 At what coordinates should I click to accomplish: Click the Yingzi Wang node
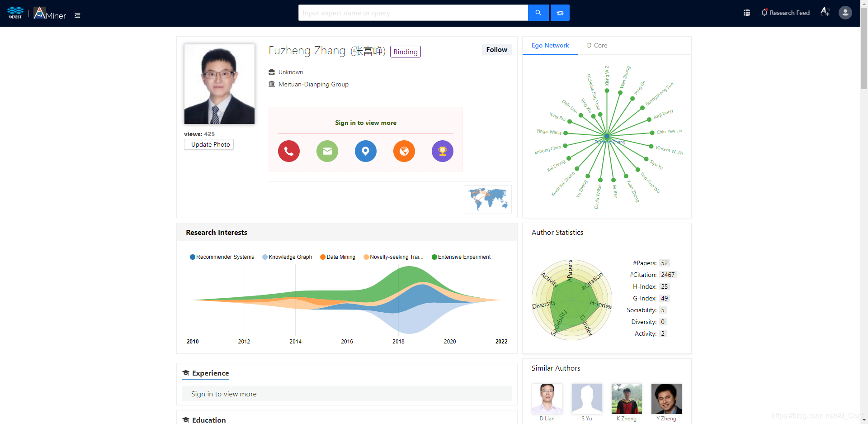coord(566,133)
